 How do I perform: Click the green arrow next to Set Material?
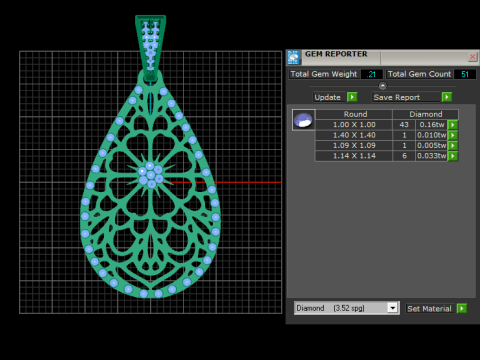[462, 308]
